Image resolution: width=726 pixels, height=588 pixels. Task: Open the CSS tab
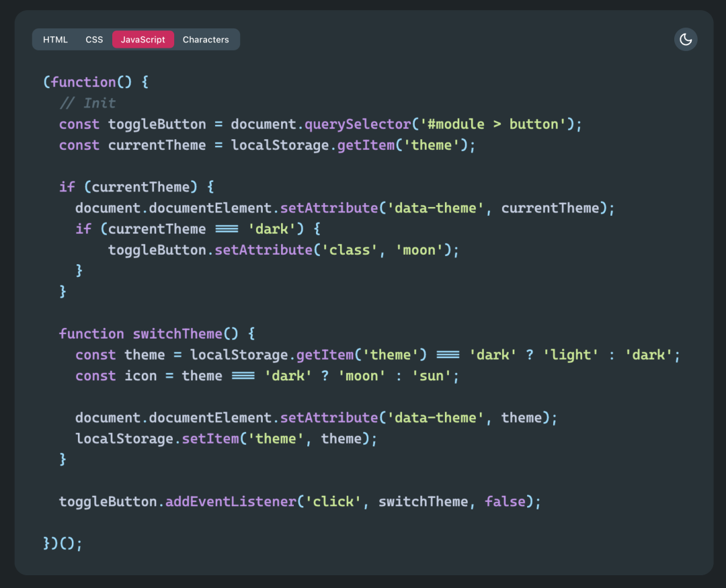tap(94, 40)
